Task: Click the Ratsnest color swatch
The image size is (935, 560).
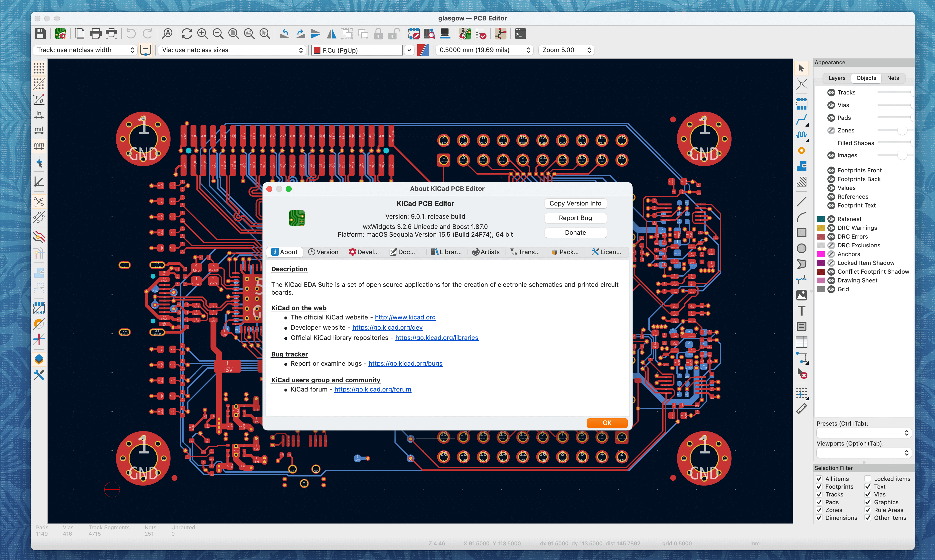Action: pyautogui.click(x=821, y=219)
